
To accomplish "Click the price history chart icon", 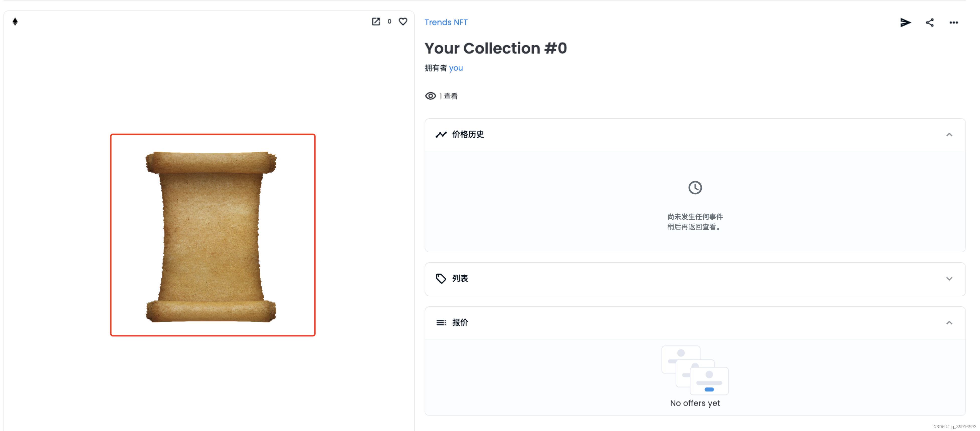I will point(441,134).
